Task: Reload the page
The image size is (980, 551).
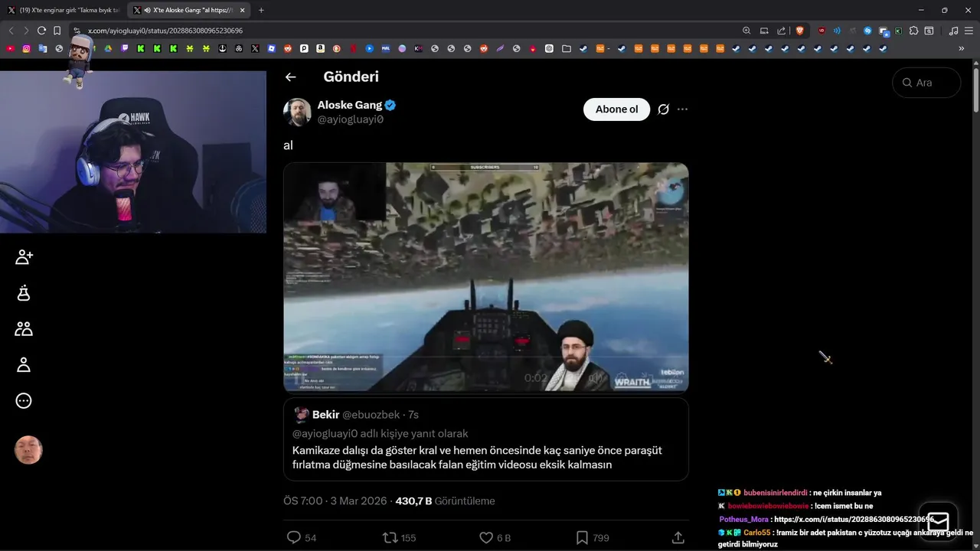Action: (x=41, y=31)
